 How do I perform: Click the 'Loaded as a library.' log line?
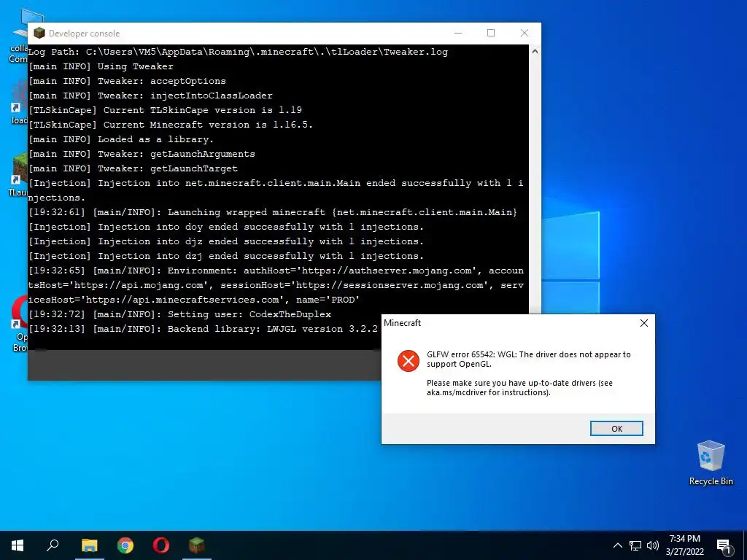pos(121,139)
